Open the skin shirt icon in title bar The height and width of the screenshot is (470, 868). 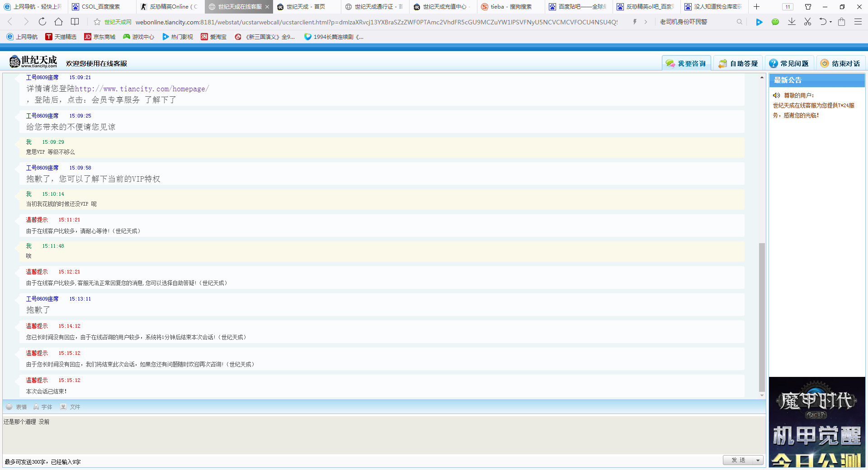(x=808, y=7)
